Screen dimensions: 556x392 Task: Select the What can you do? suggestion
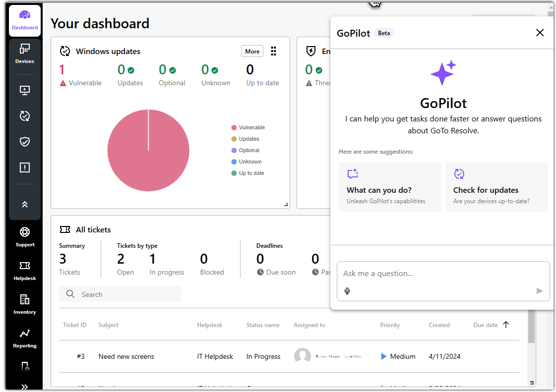[x=390, y=187]
